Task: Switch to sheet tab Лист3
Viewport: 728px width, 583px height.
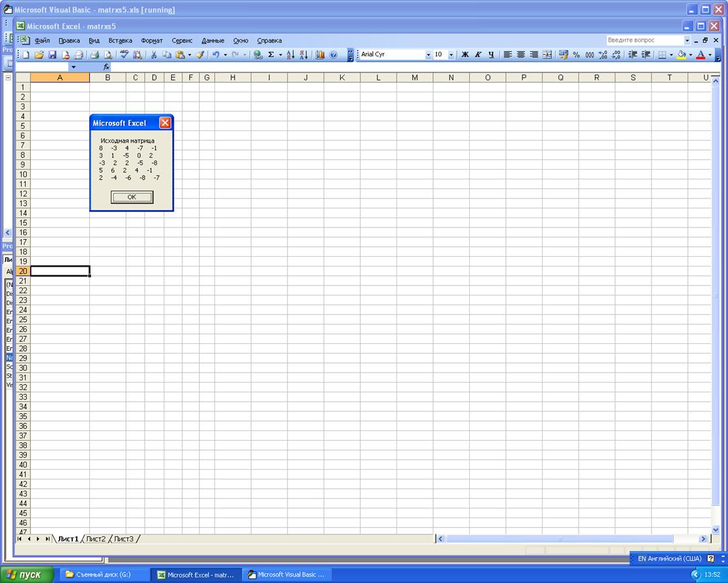Action: click(x=123, y=539)
